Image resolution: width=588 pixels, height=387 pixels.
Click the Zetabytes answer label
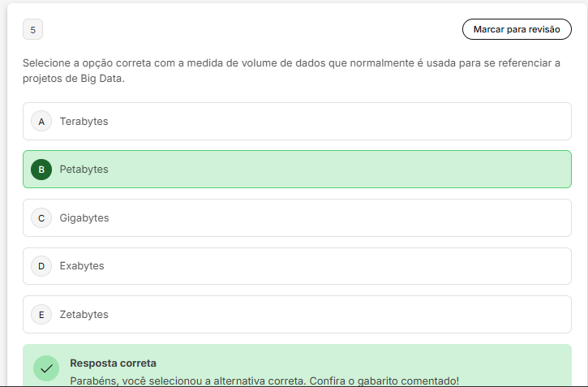click(84, 314)
